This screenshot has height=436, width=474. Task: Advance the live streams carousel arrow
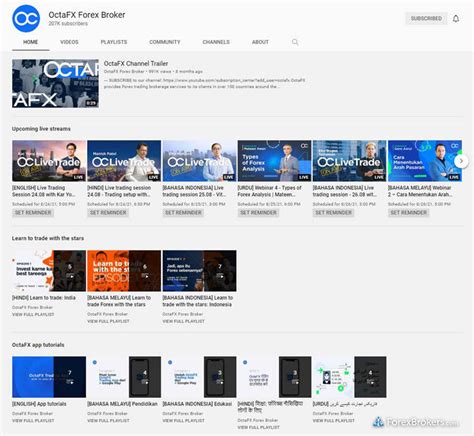[x=461, y=161]
